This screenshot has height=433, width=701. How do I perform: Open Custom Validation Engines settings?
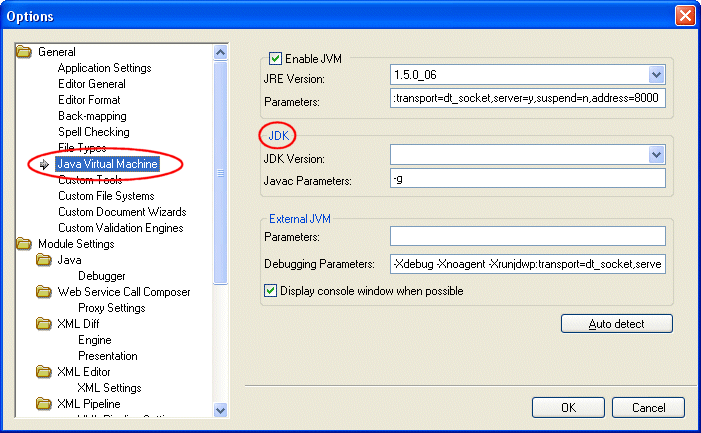[x=120, y=228]
